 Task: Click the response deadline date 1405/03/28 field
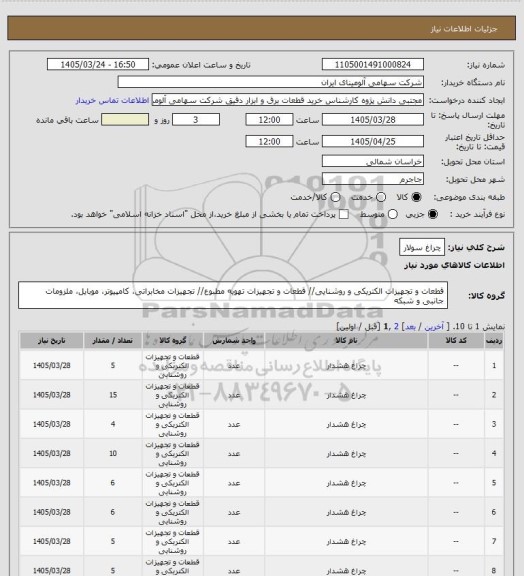373,120
